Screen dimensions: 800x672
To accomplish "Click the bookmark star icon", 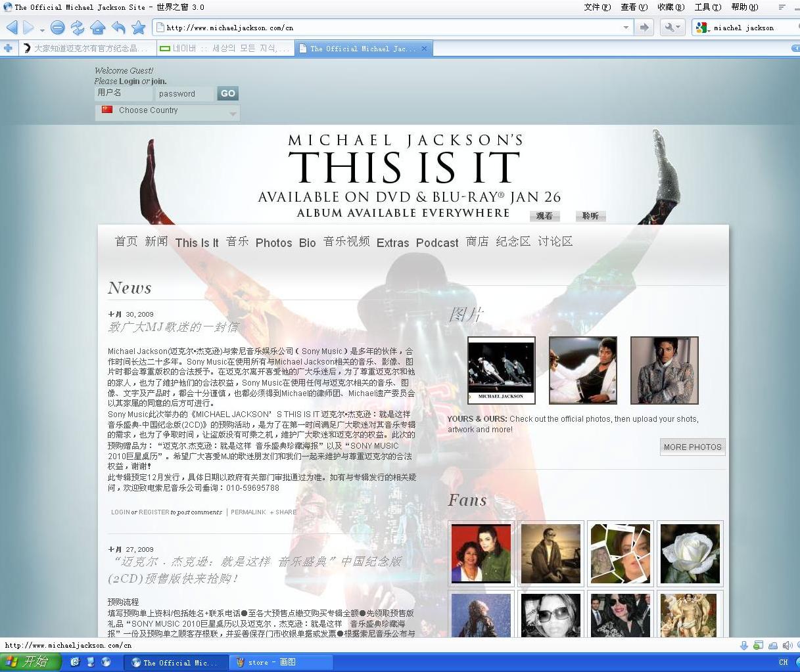I will click(x=138, y=28).
